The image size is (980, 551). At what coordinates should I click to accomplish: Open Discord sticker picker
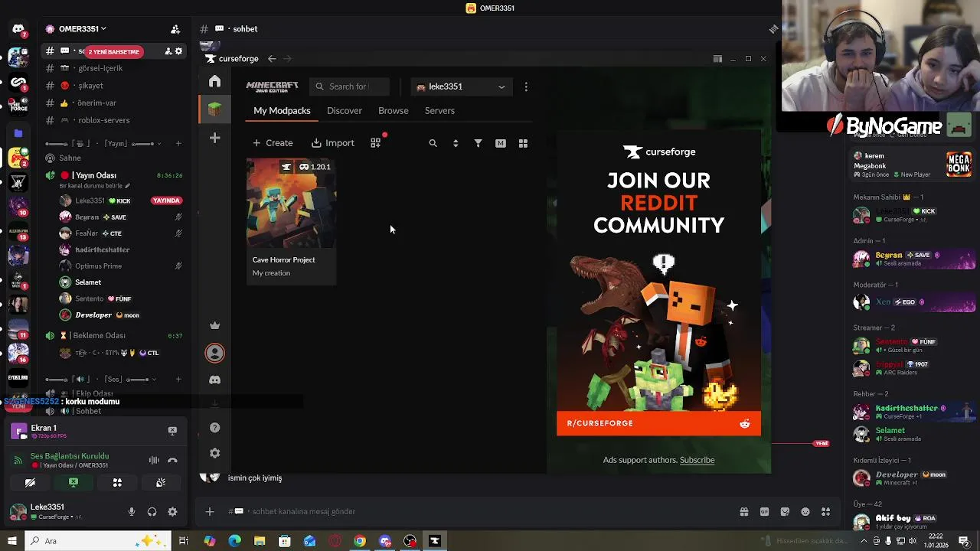coord(785,512)
